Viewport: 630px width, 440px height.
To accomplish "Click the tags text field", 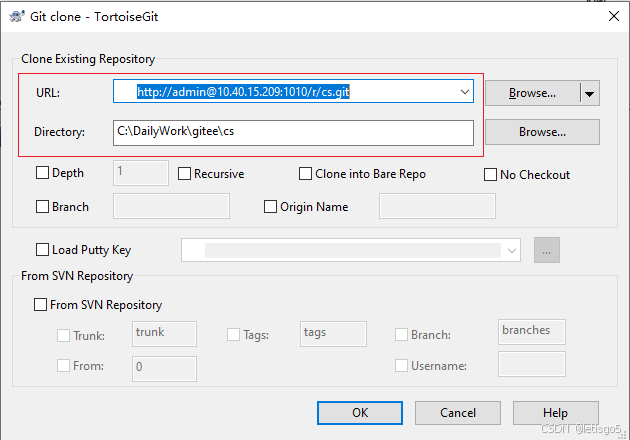I will (333, 334).
